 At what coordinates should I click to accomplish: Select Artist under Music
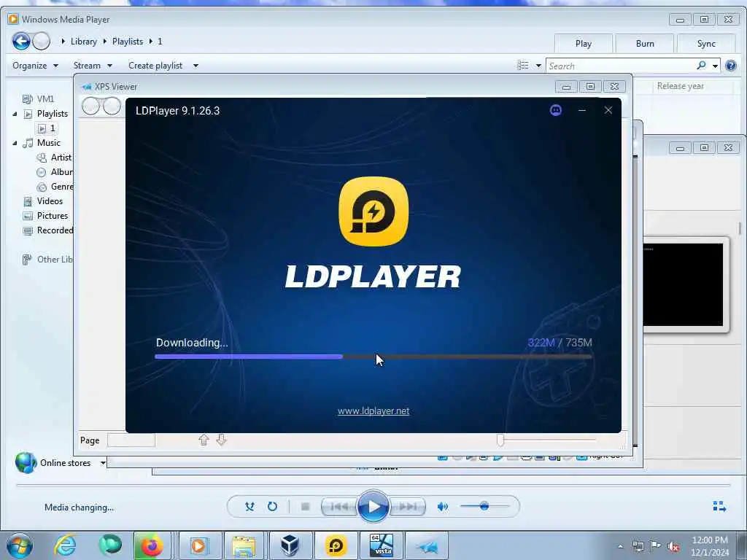click(x=55, y=157)
